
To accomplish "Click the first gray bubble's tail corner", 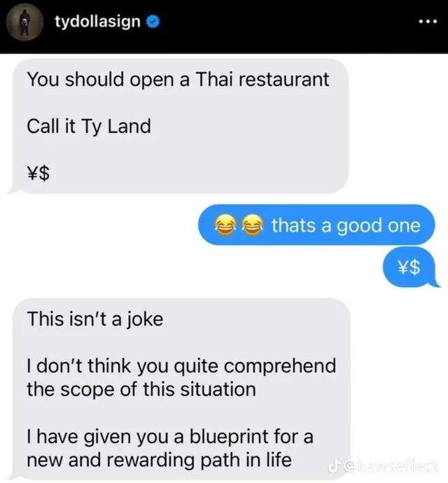I will [13, 190].
